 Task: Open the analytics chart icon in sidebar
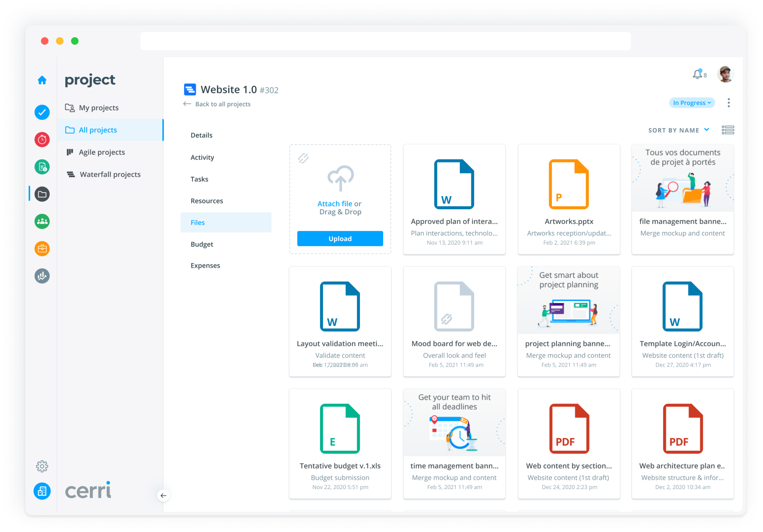tap(42, 276)
